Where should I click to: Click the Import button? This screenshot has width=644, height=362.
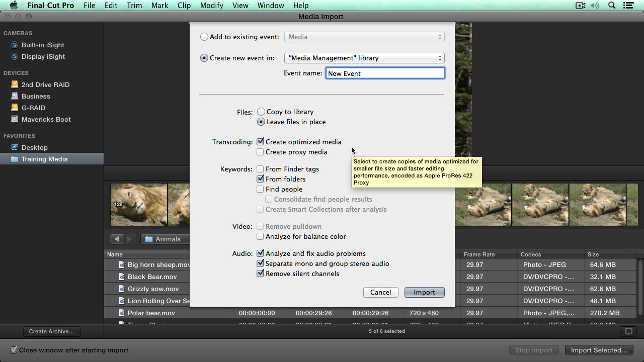424,292
